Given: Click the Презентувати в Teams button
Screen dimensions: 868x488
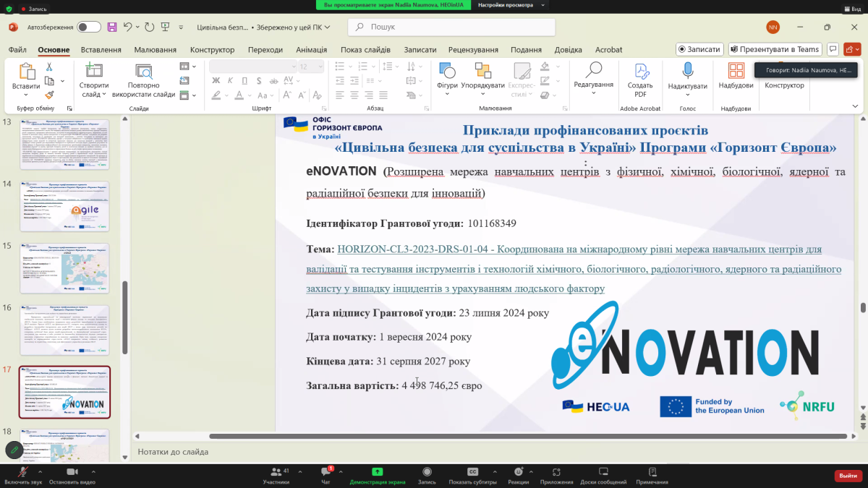Looking at the screenshot, I should [775, 49].
